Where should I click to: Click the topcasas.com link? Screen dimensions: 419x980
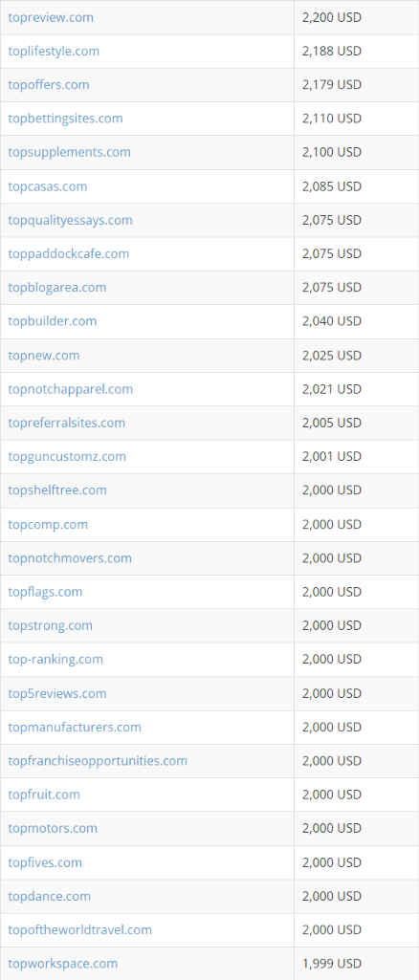tap(48, 186)
